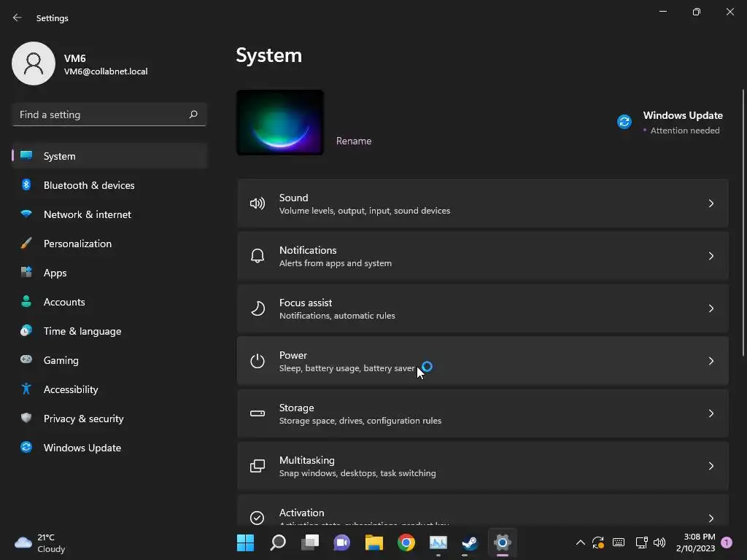Click the Storage drive icon
Screen dimensions: 747x560
click(x=258, y=413)
